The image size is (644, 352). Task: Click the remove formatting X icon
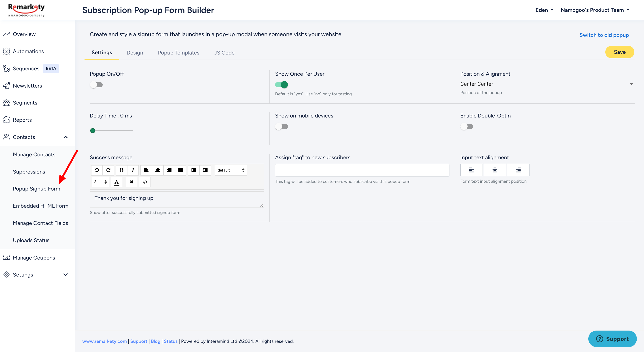tap(131, 182)
